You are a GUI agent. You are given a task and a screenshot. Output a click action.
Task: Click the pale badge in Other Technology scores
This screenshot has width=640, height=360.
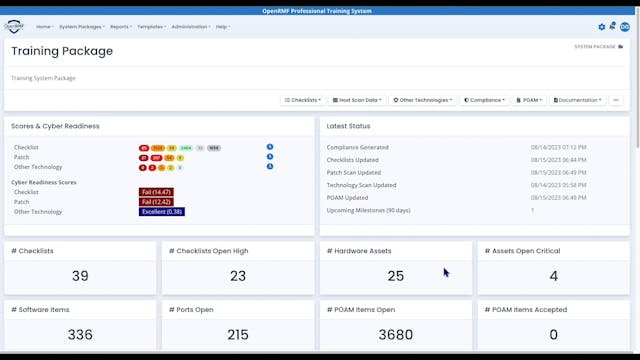point(180,168)
